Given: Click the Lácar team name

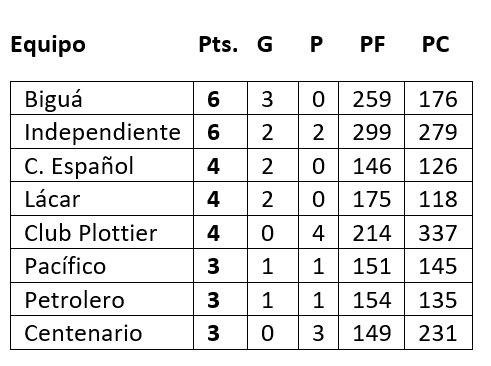Looking at the screenshot, I should pyautogui.click(x=52, y=199).
